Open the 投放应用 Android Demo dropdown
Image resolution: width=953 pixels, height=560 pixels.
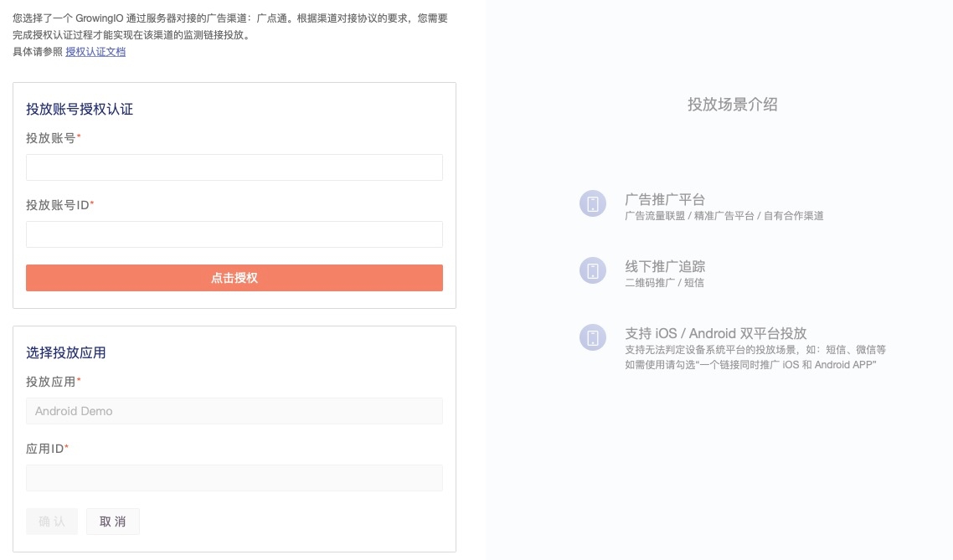(234, 411)
